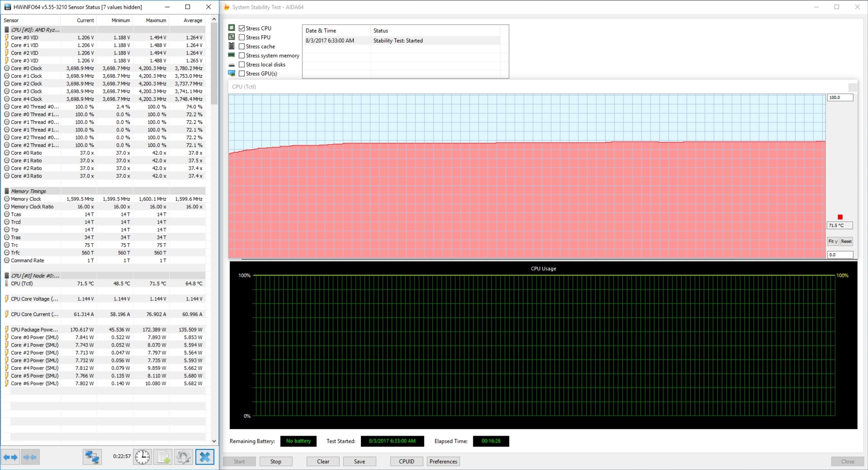Select the Memory Timings sensor group header

pyautogui.click(x=28, y=191)
